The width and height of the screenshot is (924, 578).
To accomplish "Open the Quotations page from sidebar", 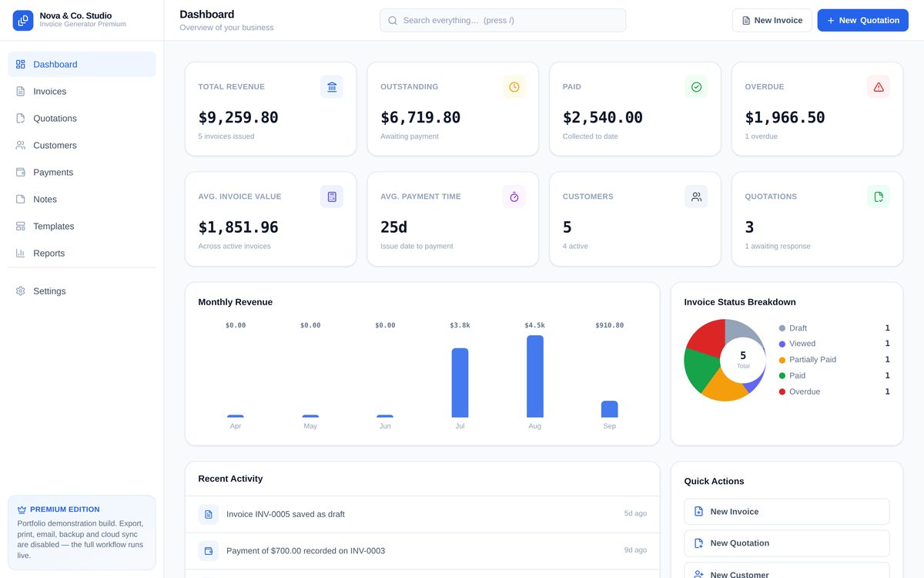I will (x=82, y=119).
